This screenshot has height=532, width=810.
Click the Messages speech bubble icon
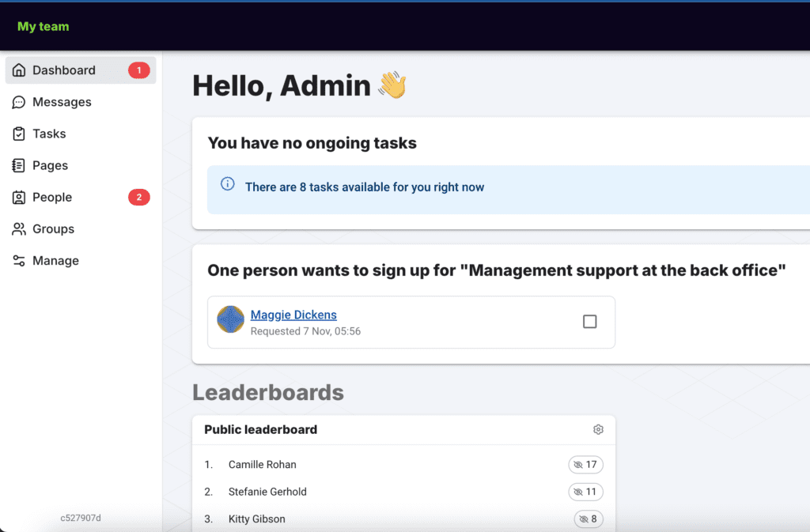19,102
